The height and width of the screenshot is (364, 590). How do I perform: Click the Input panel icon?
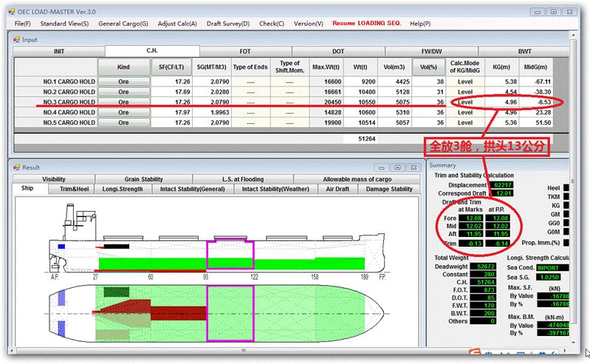(x=16, y=40)
